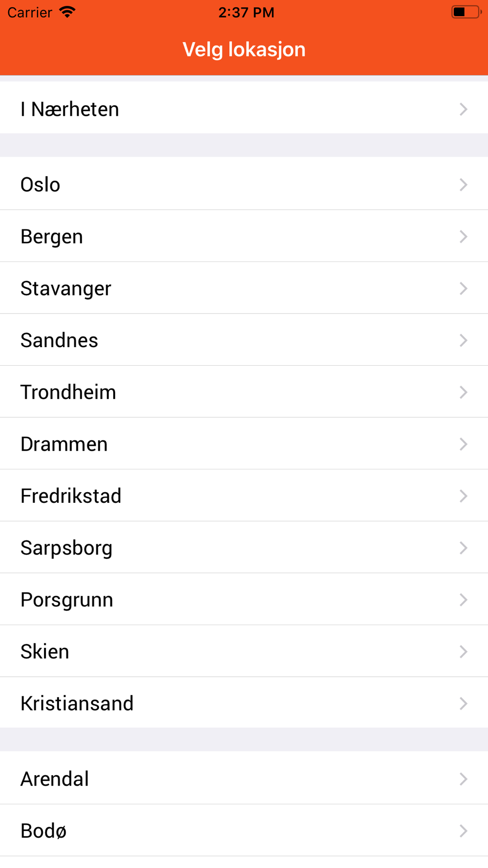Tap the battery icon in status bar
488x868 pixels.
[466, 12]
